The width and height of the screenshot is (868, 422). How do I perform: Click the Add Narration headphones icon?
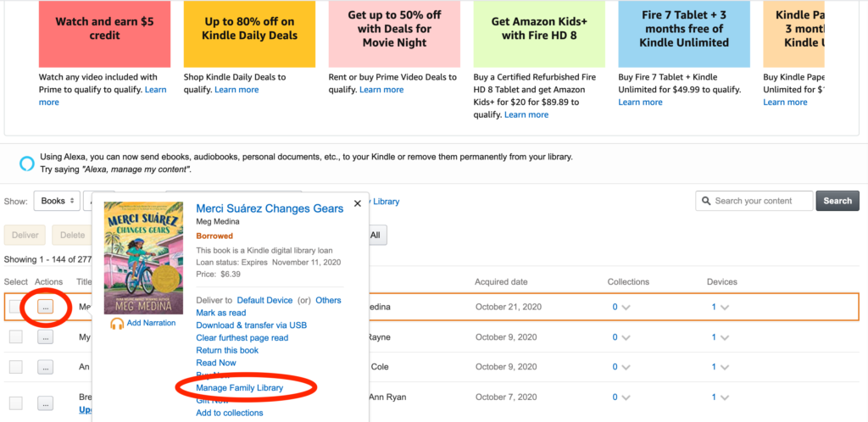[x=117, y=324]
